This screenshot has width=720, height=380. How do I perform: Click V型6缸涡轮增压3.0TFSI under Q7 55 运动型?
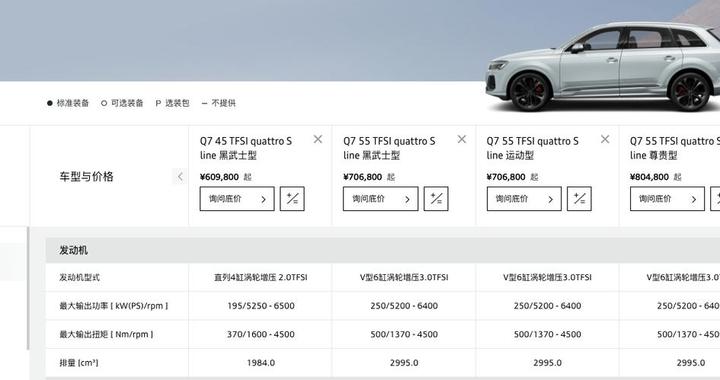(547, 277)
